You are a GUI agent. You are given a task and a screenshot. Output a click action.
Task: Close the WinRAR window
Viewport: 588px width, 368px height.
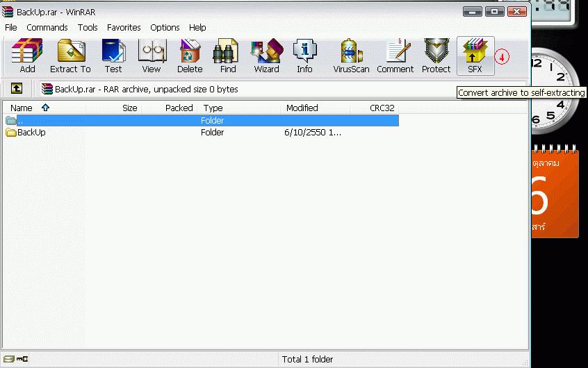coord(517,12)
